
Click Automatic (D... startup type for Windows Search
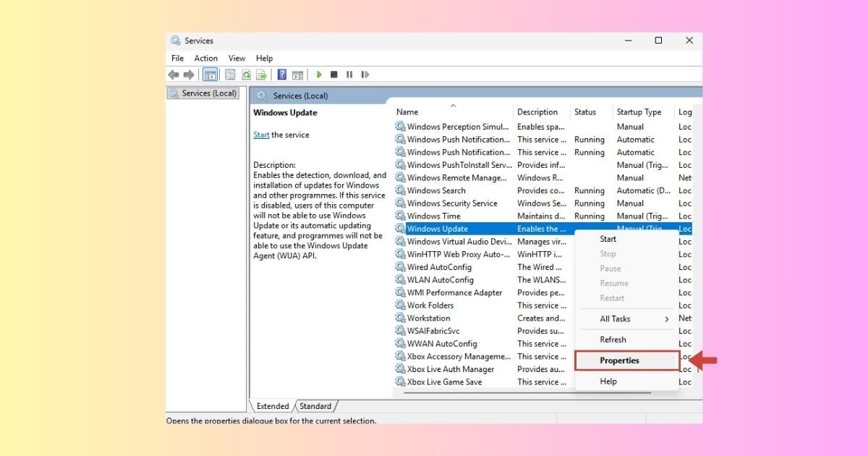(644, 190)
